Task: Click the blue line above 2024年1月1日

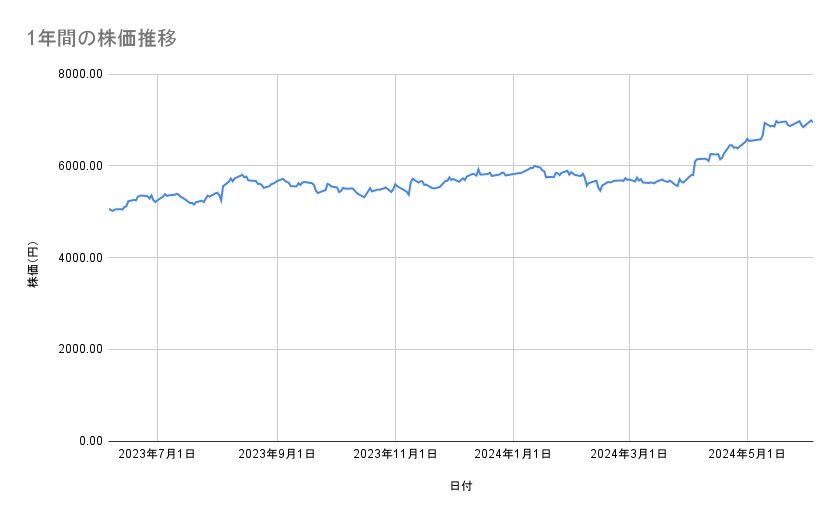Action: 513,174
